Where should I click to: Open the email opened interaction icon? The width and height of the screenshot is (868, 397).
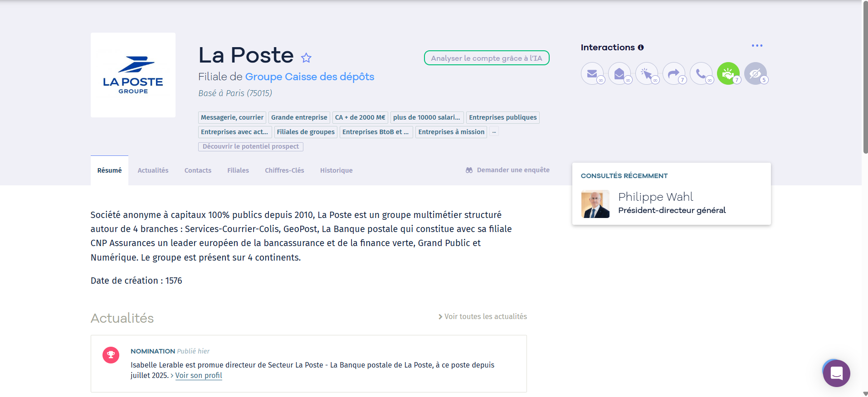point(619,73)
